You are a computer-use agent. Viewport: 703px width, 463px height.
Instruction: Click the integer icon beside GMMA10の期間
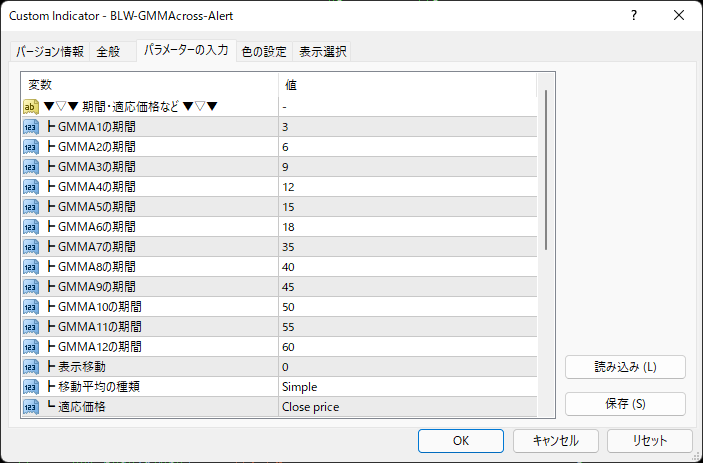point(30,307)
